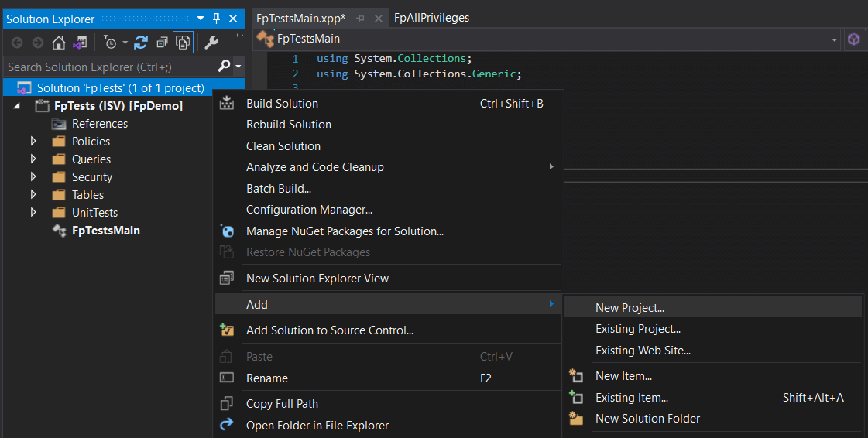
Task: Expand the Tables folder
Action: click(x=33, y=195)
